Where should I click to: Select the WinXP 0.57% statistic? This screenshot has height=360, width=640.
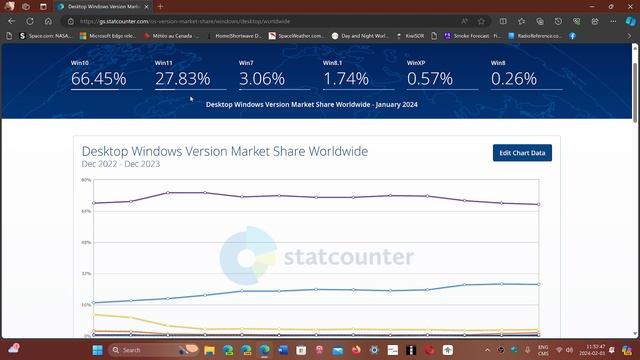pos(442,75)
